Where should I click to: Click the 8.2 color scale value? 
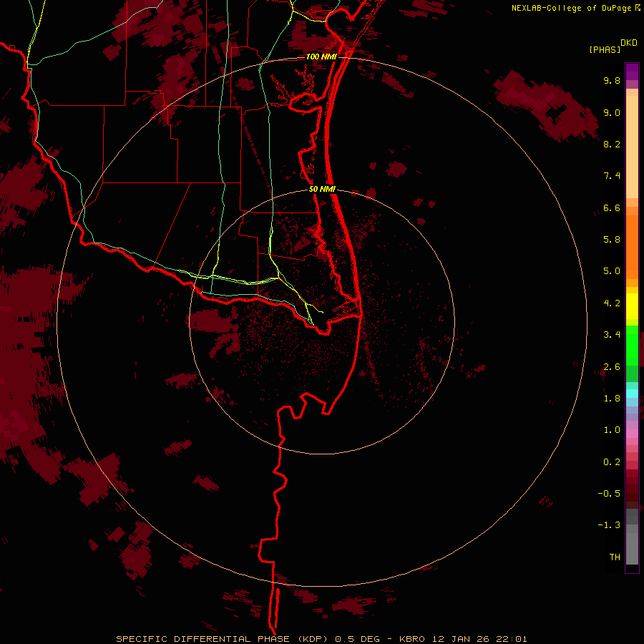(612, 144)
